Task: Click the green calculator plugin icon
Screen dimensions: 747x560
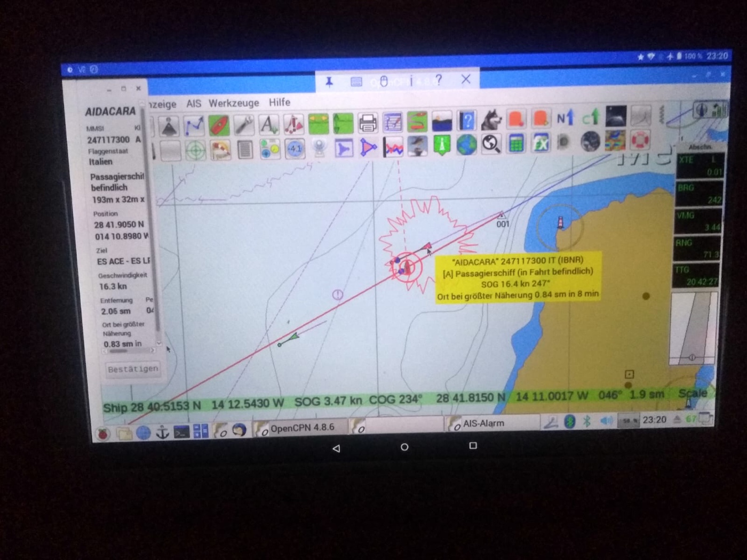Action: [x=516, y=143]
